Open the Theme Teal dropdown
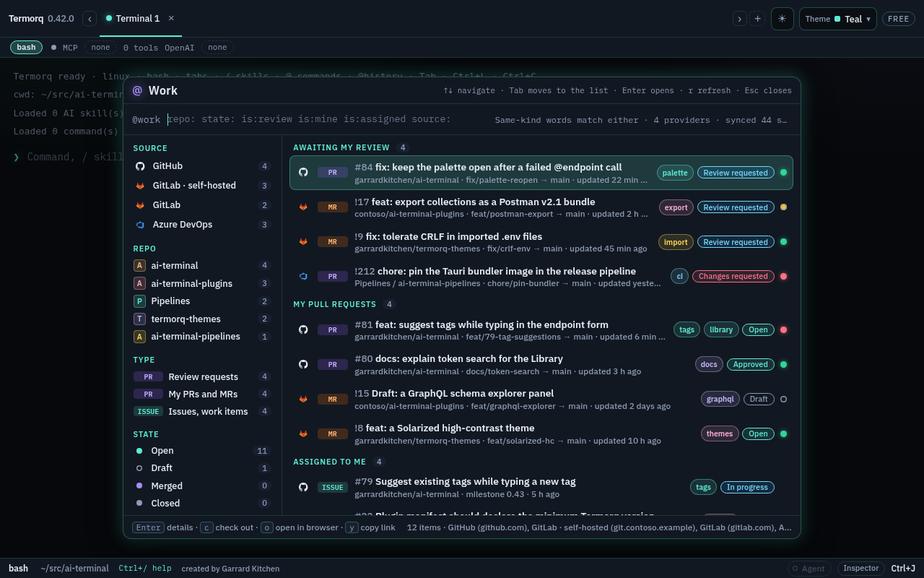This screenshot has height=578, width=924. 837,19
